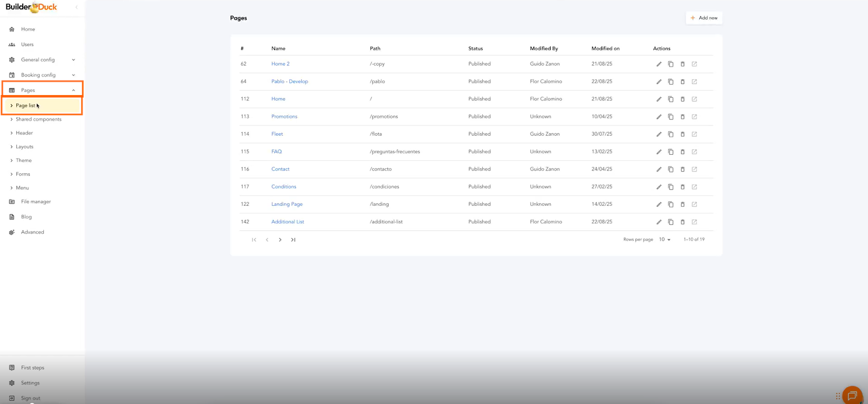Collapse the sidebar with the arrow icon
868x404 pixels.
point(76,7)
